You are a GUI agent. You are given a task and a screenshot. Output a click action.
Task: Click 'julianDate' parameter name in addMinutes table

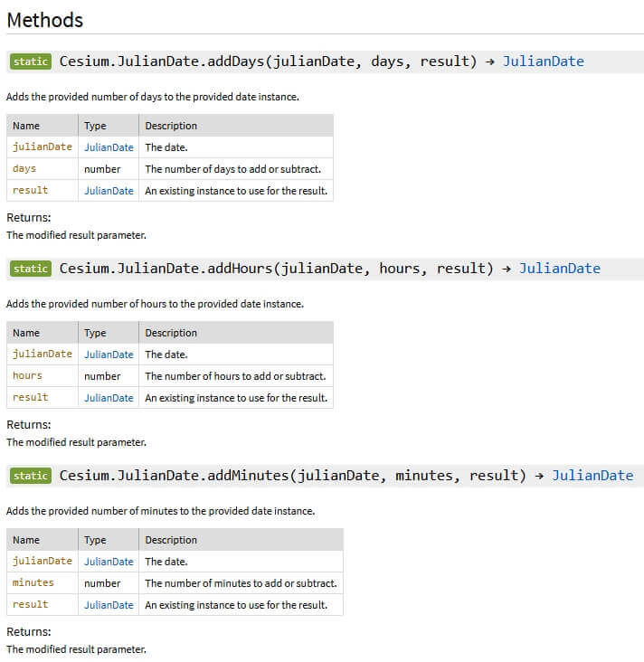pos(43,561)
